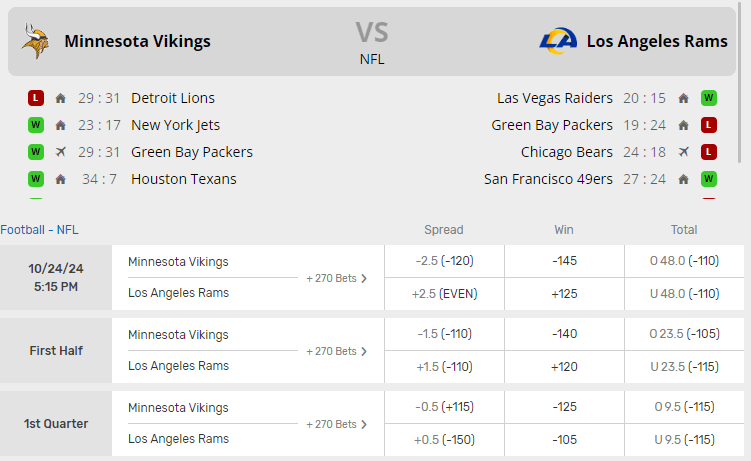Image resolution: width=751 pixels, height=461 pixels.
Task: Expand +270 Bets in First Half row
Action: (x=337, y=351)
